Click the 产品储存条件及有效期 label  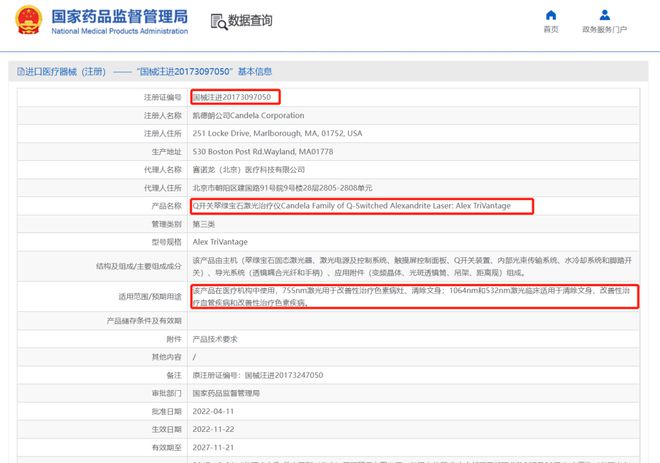[x=144, y=321]
